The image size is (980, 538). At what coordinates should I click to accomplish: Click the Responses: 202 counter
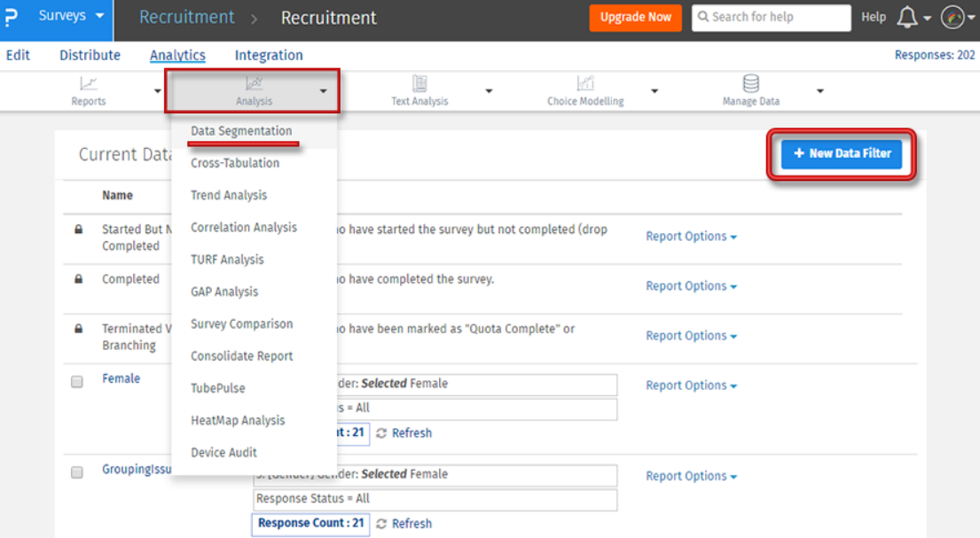(935, 55)
